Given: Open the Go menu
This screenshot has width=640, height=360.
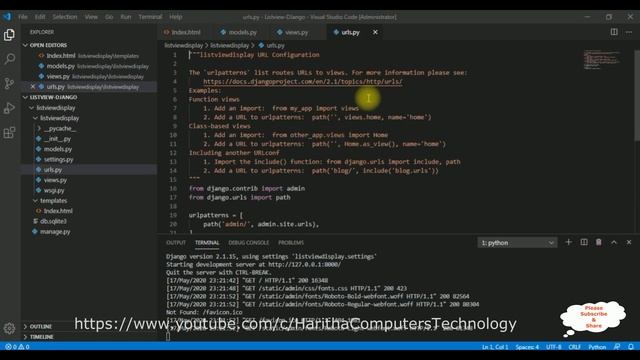Looking at the screenshot, I should (109, 17).
